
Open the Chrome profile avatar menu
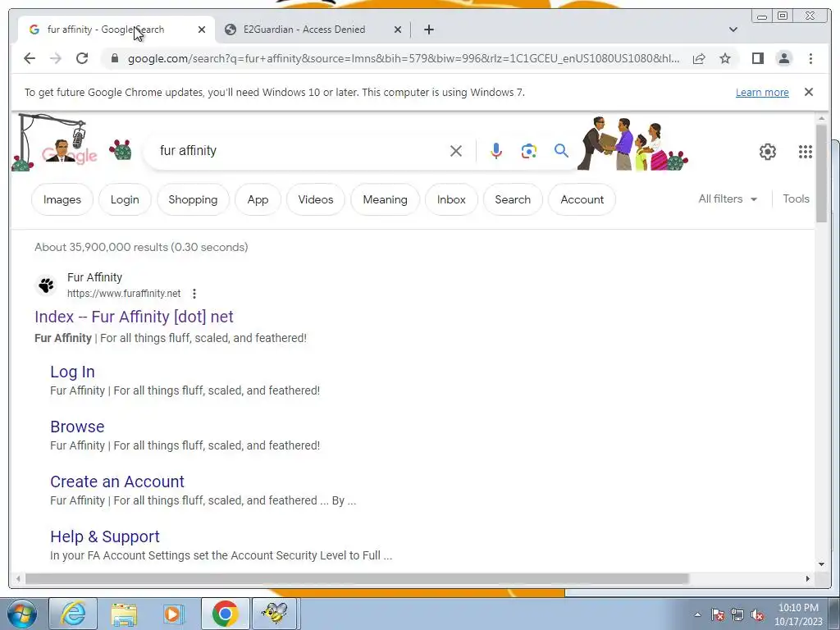tap(783, 58)
